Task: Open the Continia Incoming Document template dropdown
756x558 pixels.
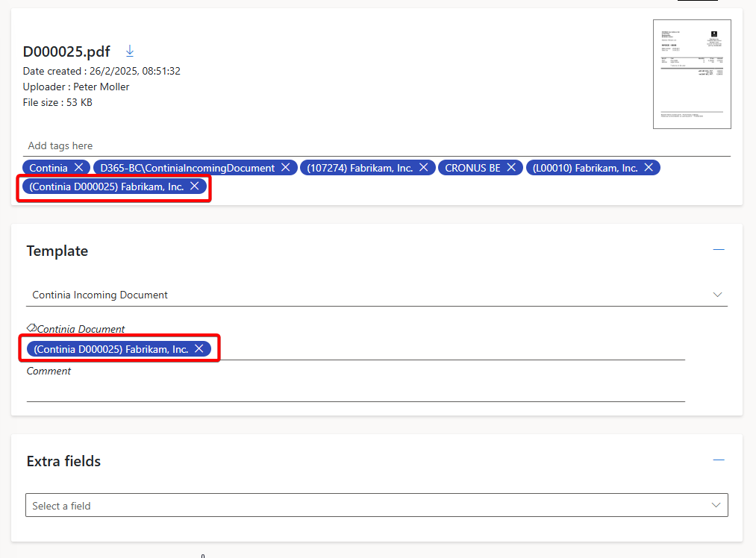Action: coord(377,295)
